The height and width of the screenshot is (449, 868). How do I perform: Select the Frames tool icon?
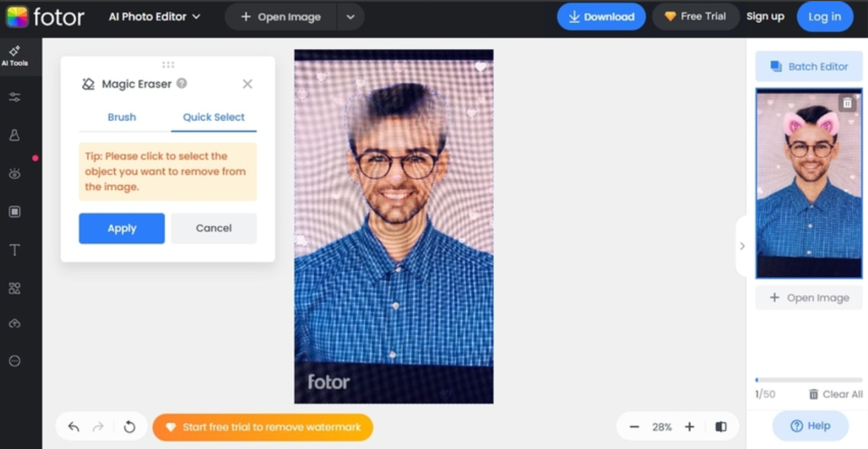tap(15, 212)
